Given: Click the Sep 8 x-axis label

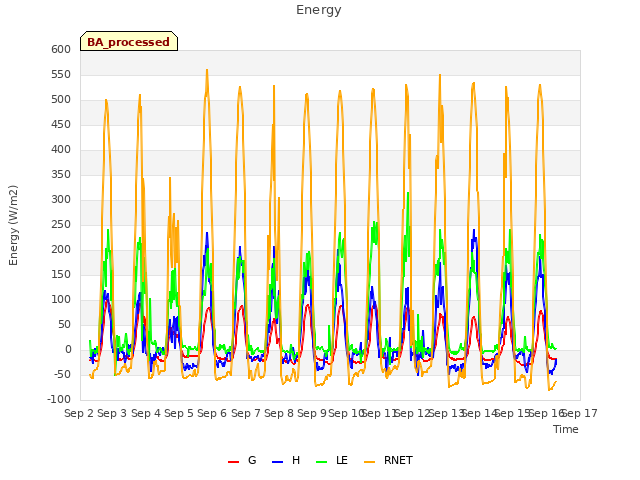Looking at the screenshot, I should 279,413.
